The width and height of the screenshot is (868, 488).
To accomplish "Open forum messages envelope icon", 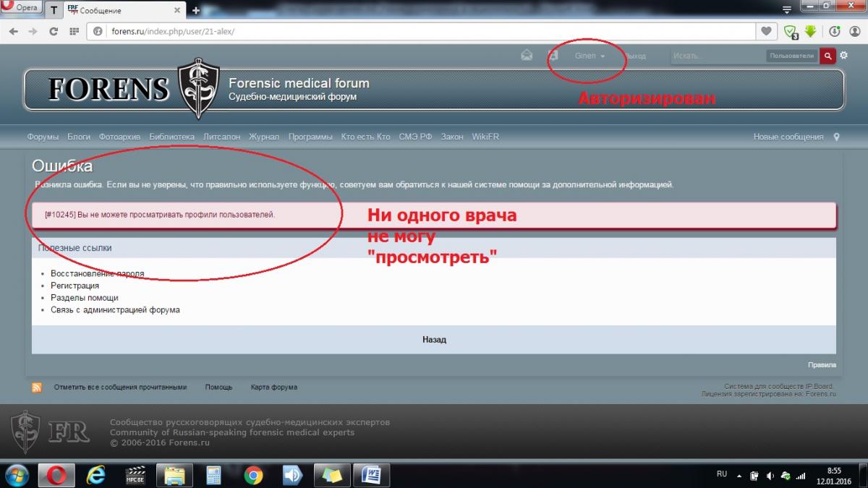I will tap(527, 56).
